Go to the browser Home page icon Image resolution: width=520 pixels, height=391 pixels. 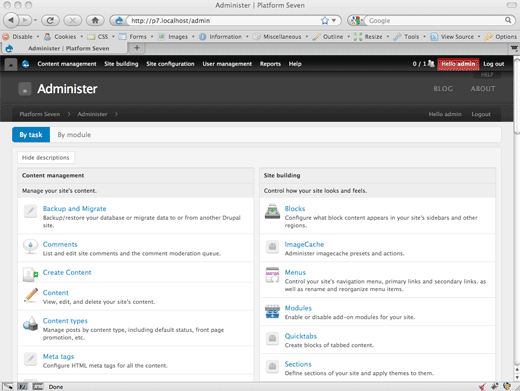95,20
